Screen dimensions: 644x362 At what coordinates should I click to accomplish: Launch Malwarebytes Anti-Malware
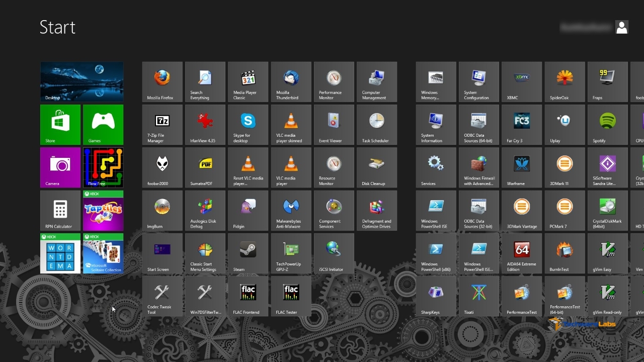[x=291, y=210]
